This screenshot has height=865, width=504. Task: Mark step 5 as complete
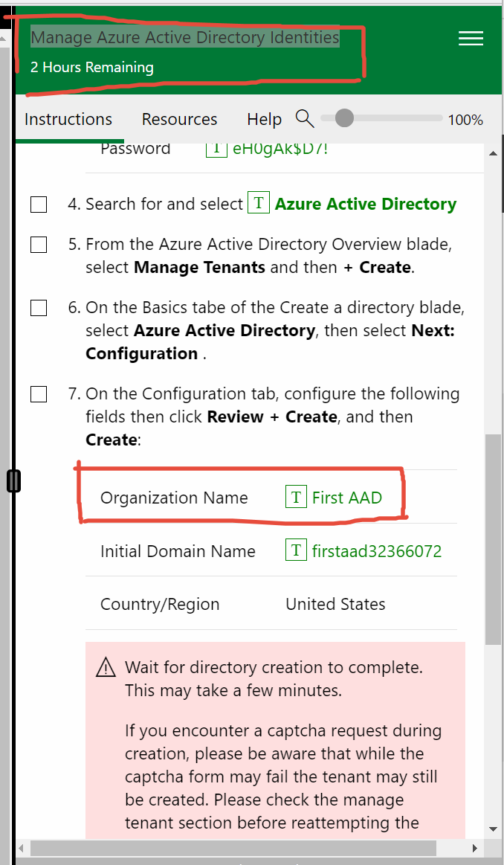pyautogui.click(x=38, y=245)
